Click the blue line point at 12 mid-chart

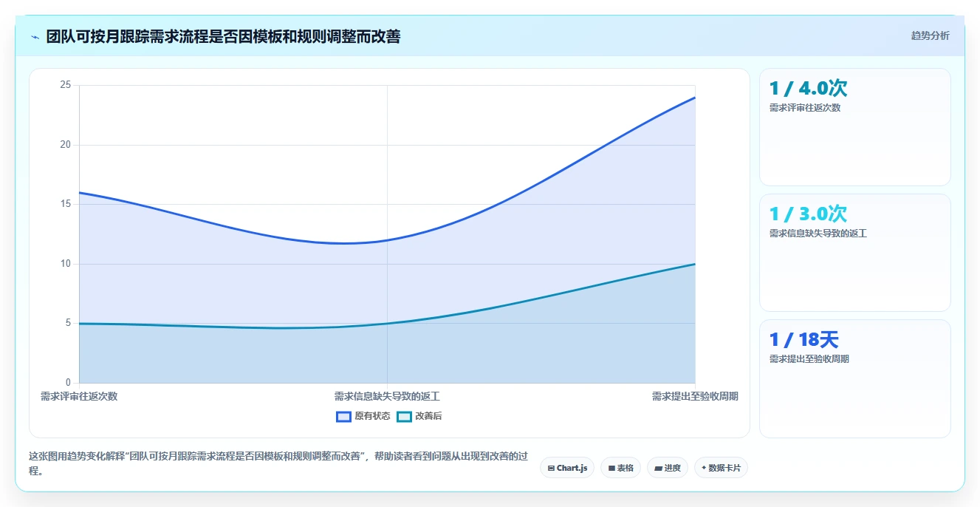[x=387, y=240]
